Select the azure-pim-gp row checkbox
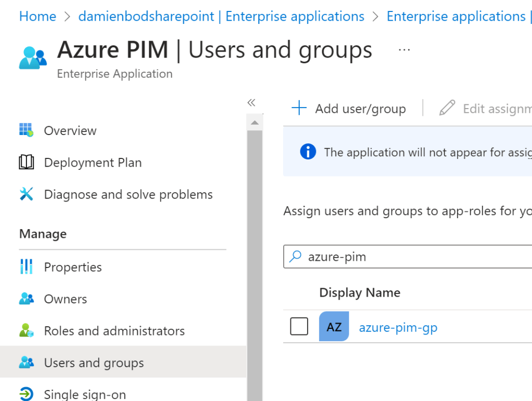Screen dimensions: 532x401 (x=299, y=327)
